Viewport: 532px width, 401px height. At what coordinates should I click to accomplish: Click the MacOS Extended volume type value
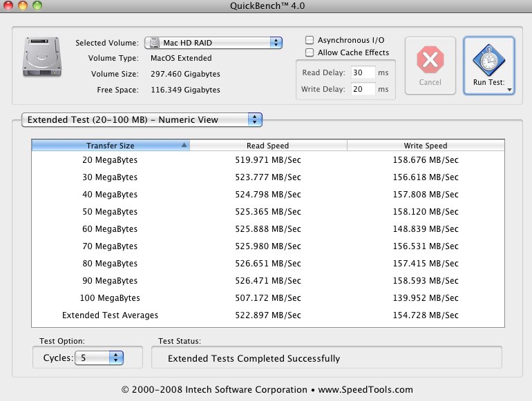181,58
